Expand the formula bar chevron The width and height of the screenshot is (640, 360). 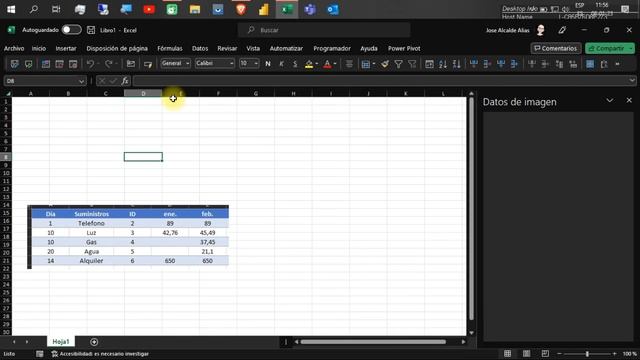coord(632,81)
